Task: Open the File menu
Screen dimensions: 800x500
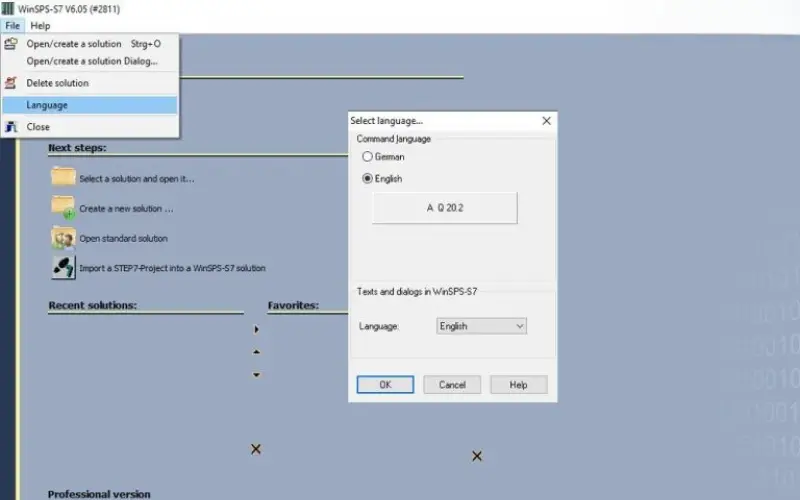Action: [x=12, y=26]
